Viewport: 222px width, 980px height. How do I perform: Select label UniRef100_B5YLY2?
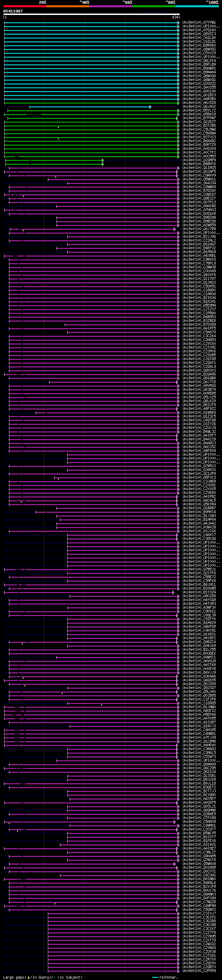[199, 110]
